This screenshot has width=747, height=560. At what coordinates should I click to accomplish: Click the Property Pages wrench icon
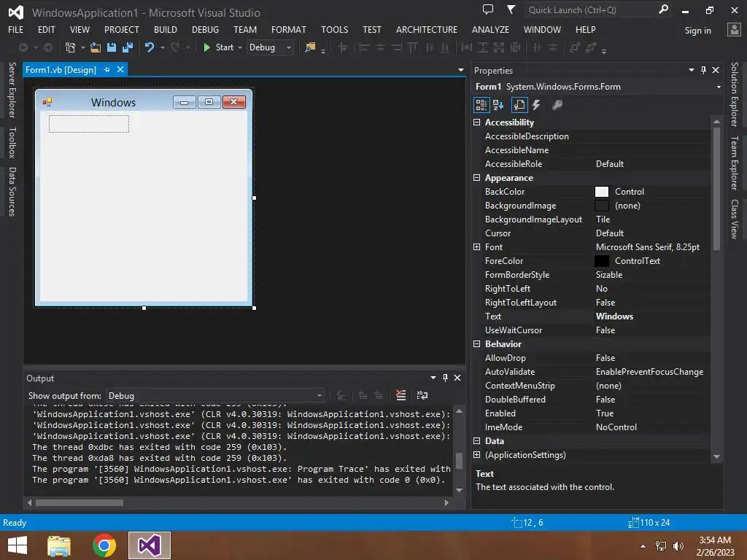[557, 105]
